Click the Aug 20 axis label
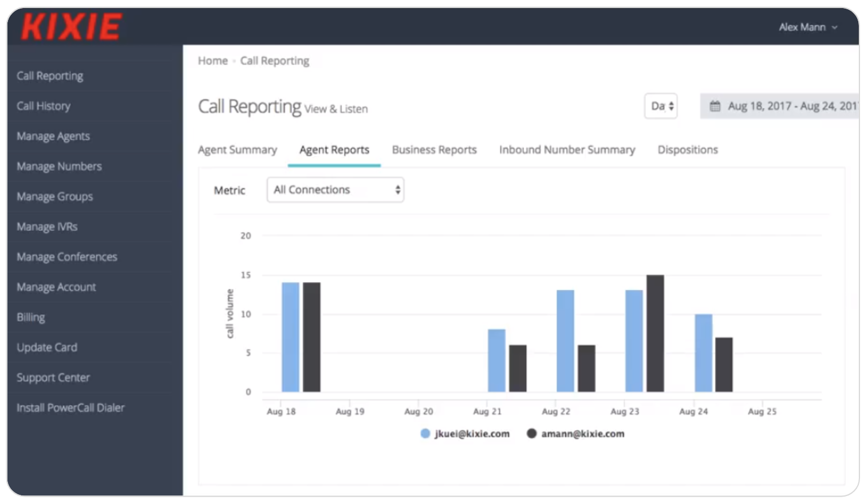 point(419,411)
